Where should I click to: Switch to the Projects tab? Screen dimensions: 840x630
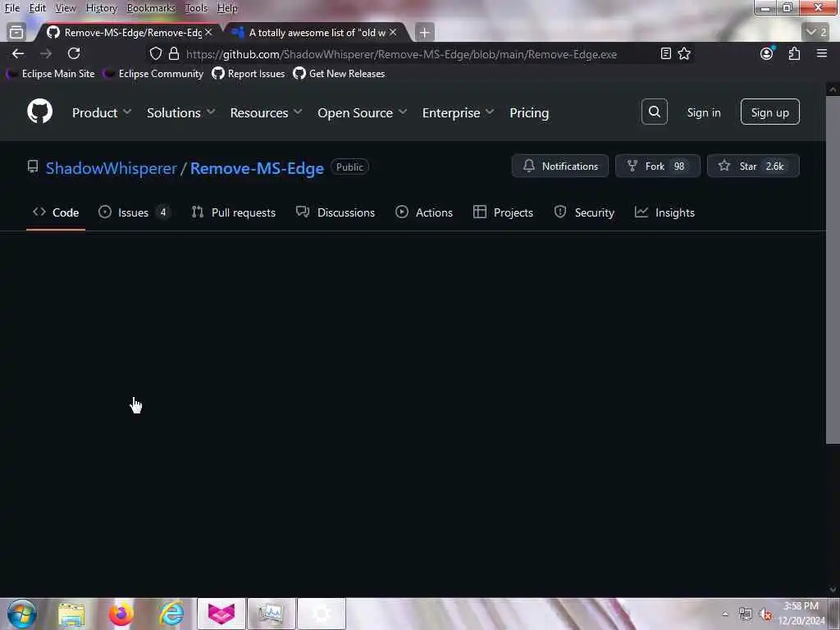click(503, 212)
